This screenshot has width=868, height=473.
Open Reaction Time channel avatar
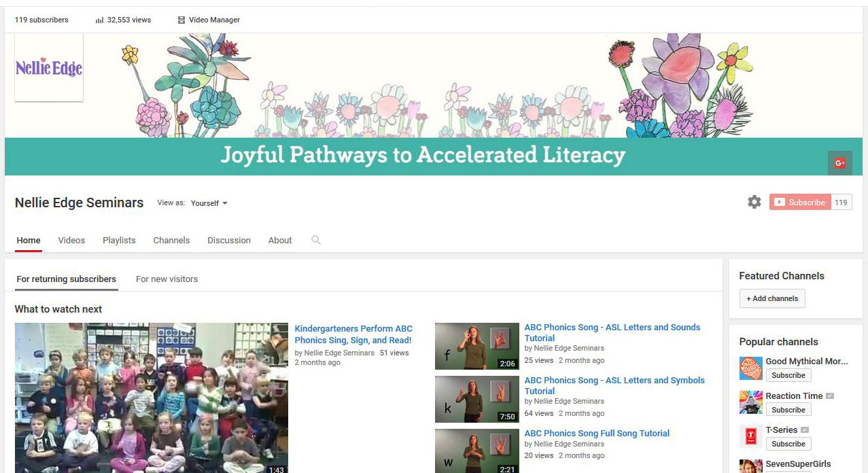click(x=751, y=402)
